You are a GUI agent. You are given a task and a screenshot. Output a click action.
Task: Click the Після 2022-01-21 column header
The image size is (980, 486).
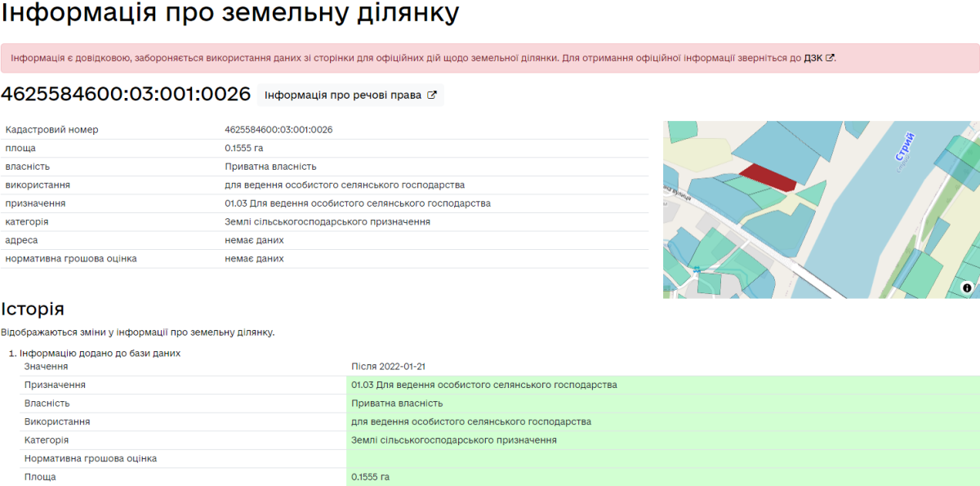[x=388, y=367]
